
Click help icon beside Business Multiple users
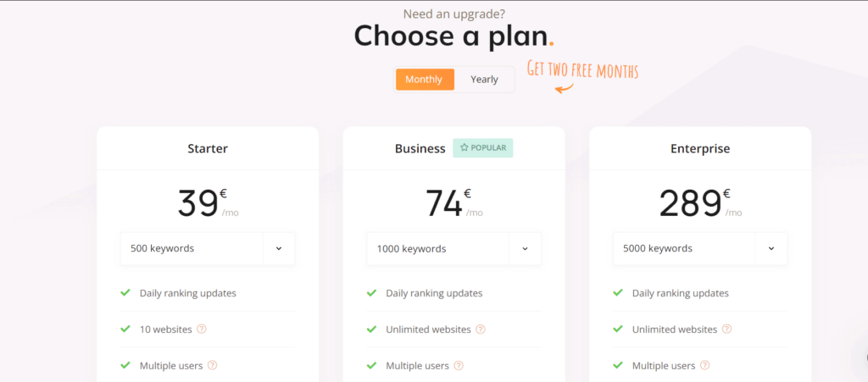click(459, 365)
